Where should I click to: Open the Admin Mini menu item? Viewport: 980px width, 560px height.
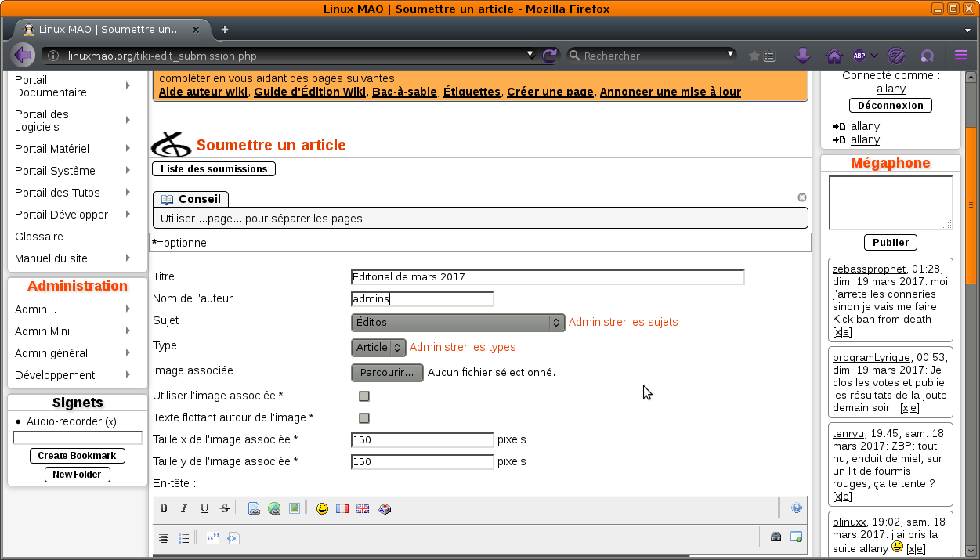point(42,331)
